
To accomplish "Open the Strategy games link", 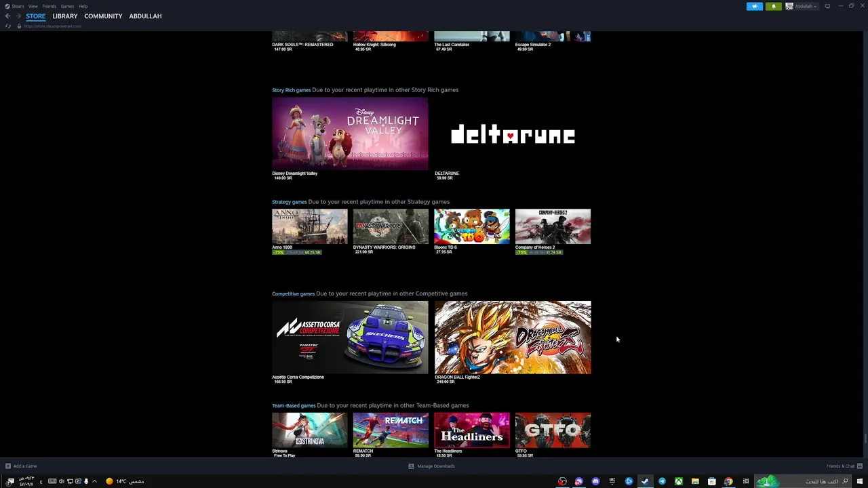I will (290, 202).
